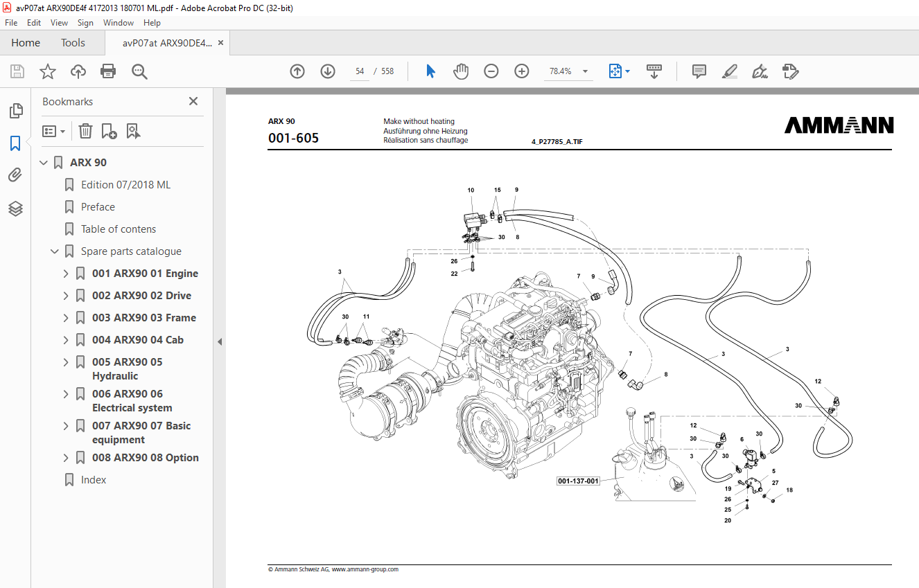
Task: Expand 006 ARX90 06 Electrical system bookmark
Action: 67,394
